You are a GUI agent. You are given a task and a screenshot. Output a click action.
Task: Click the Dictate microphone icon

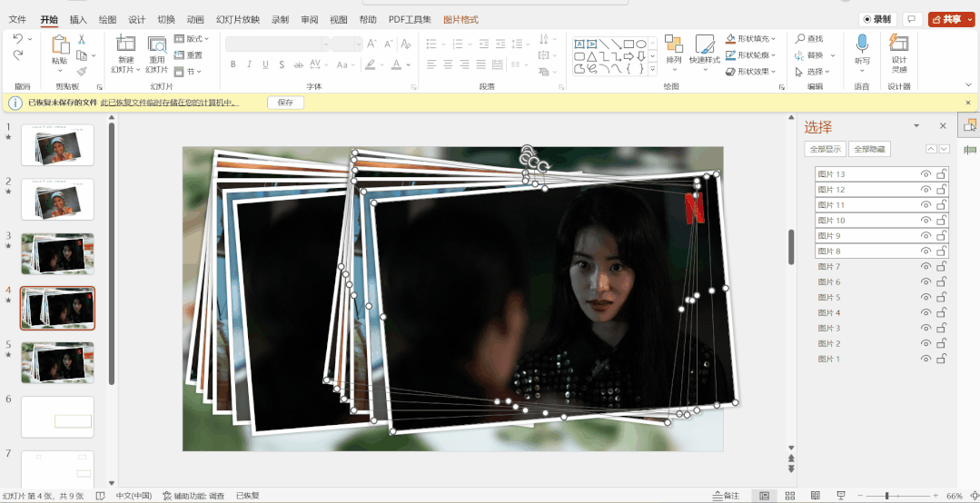862,44
